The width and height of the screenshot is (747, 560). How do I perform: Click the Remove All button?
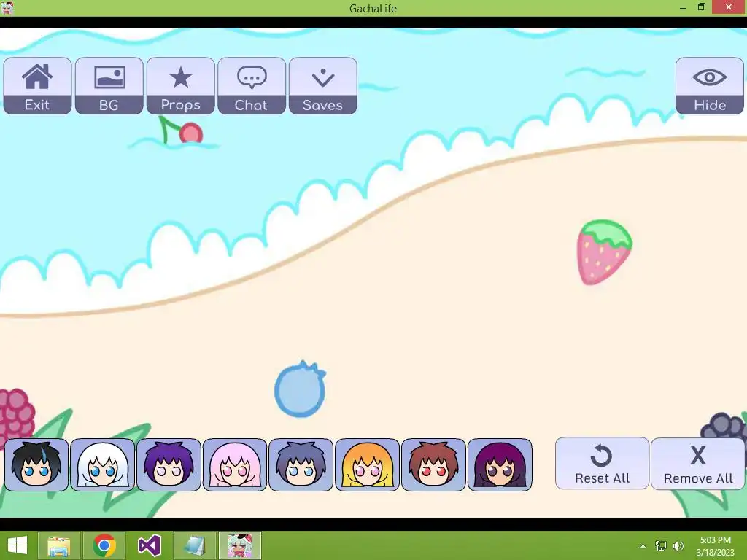coord(698,463)
